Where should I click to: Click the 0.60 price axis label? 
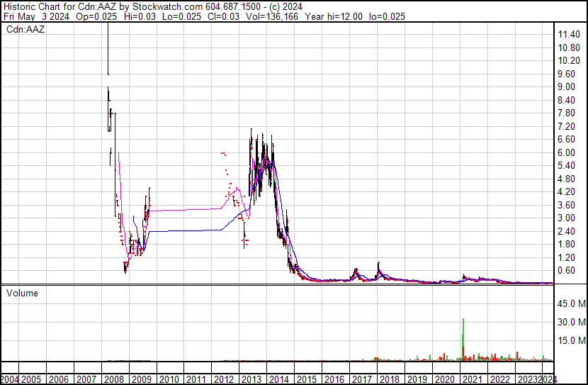[x=566, y=271]
